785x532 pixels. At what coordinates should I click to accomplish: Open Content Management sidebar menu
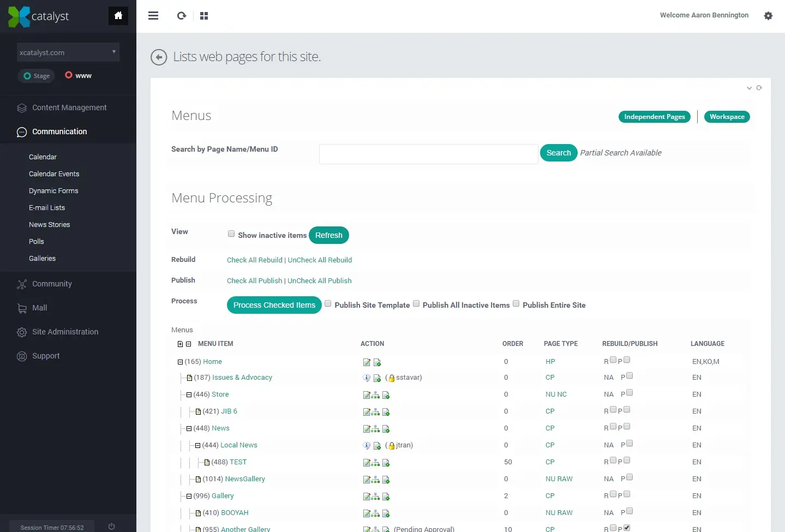(69, 107)
